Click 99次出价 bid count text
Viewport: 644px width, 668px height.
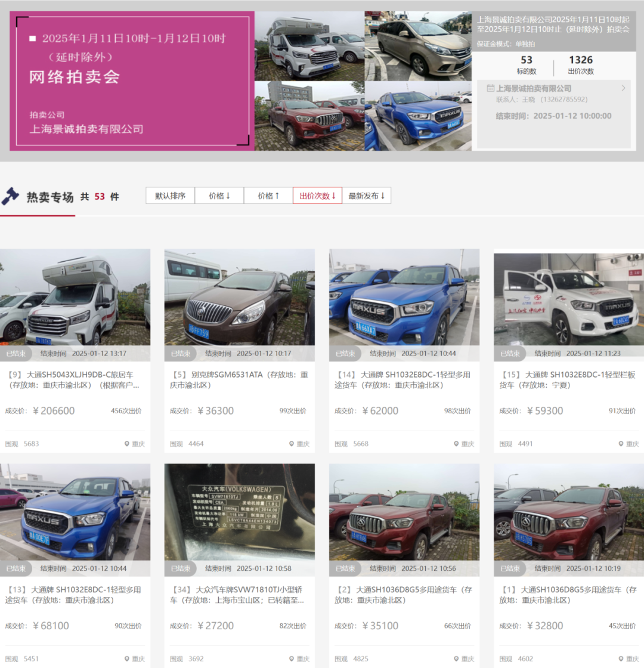tap(293, 411)
